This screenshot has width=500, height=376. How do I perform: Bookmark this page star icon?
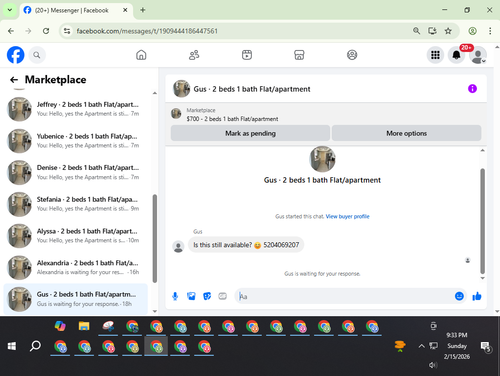448,31
